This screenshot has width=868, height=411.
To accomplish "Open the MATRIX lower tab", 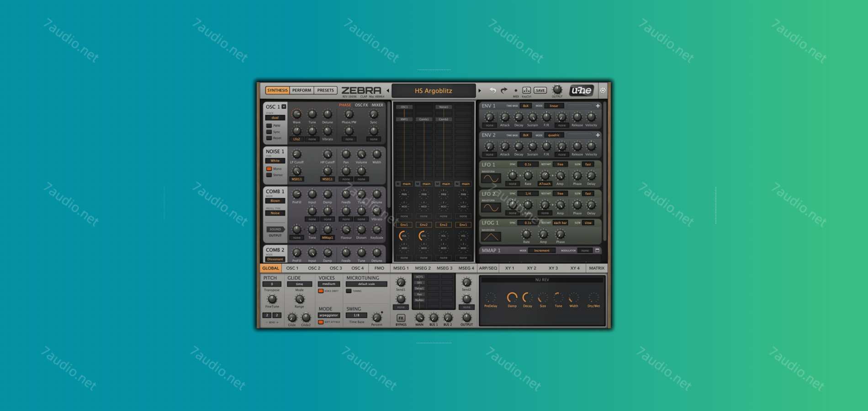I will [597, 268].
